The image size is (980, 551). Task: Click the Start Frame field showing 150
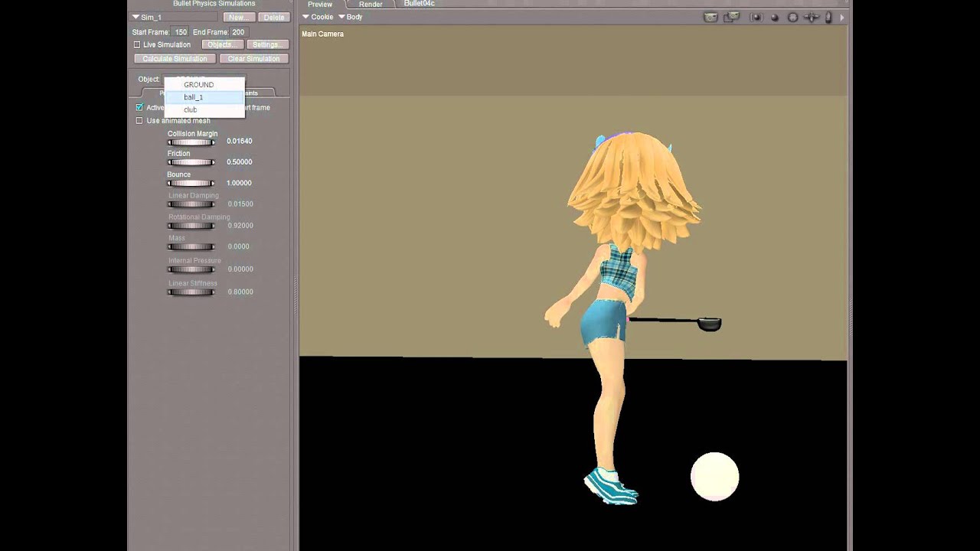click(x=180, y=32)
